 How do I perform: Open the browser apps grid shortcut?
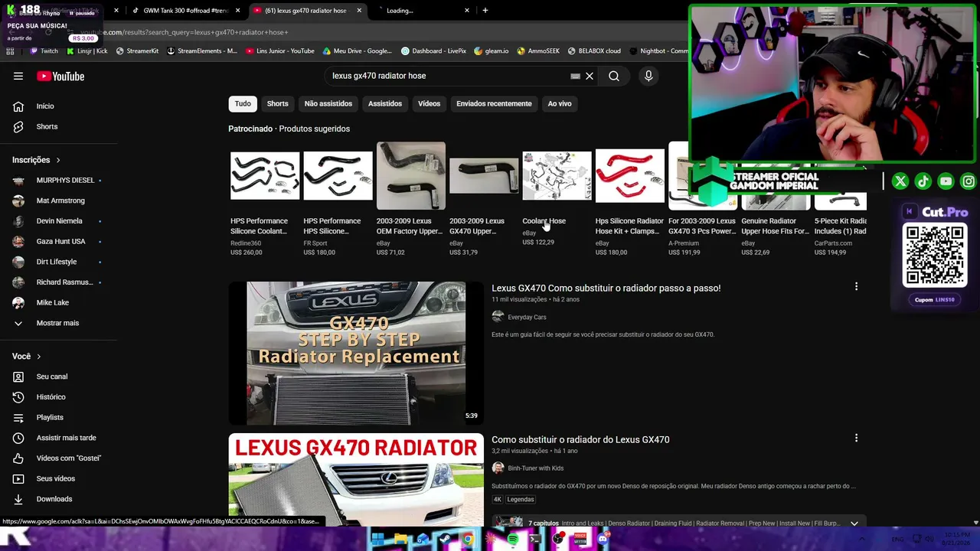click(x=10, y=51)
